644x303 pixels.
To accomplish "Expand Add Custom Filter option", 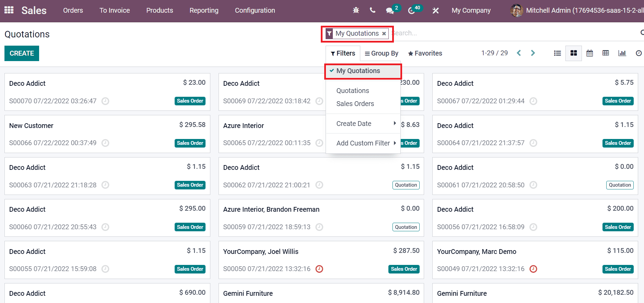I will click(x=363, y=143).
